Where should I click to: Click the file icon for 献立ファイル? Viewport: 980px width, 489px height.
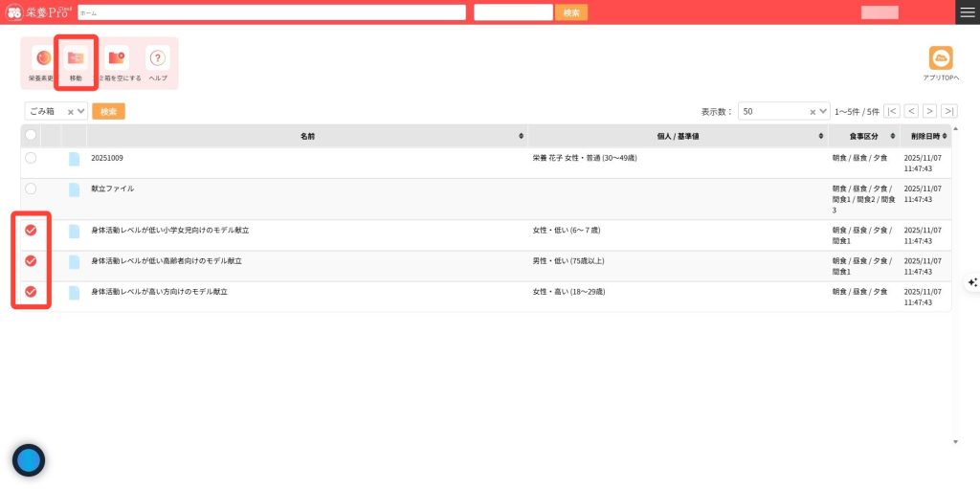tap(74, 189)
